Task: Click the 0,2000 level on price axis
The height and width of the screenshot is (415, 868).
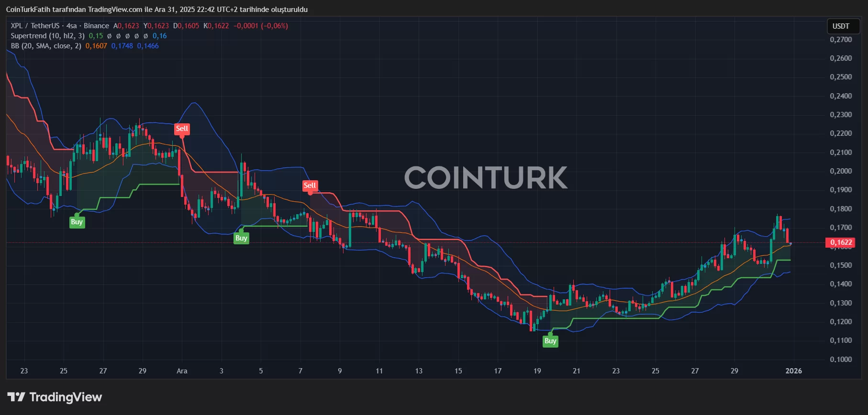Action: (840, 171)
